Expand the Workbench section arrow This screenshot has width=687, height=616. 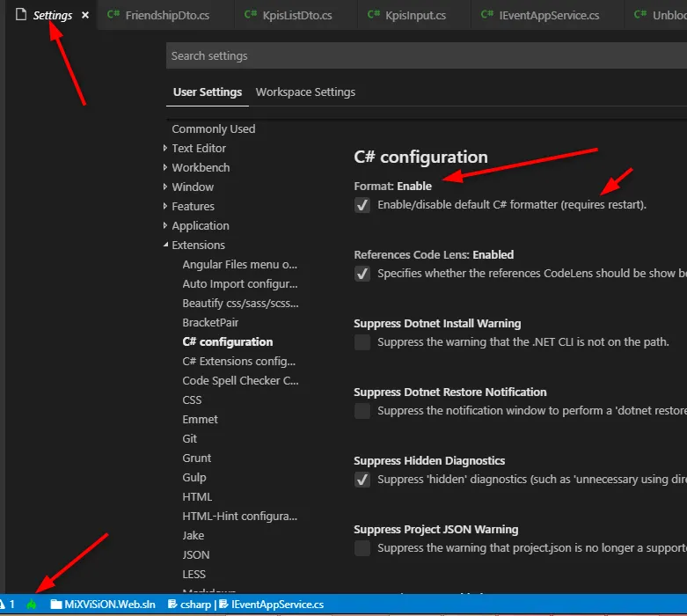pyautogui.click(x=165, y=167)
